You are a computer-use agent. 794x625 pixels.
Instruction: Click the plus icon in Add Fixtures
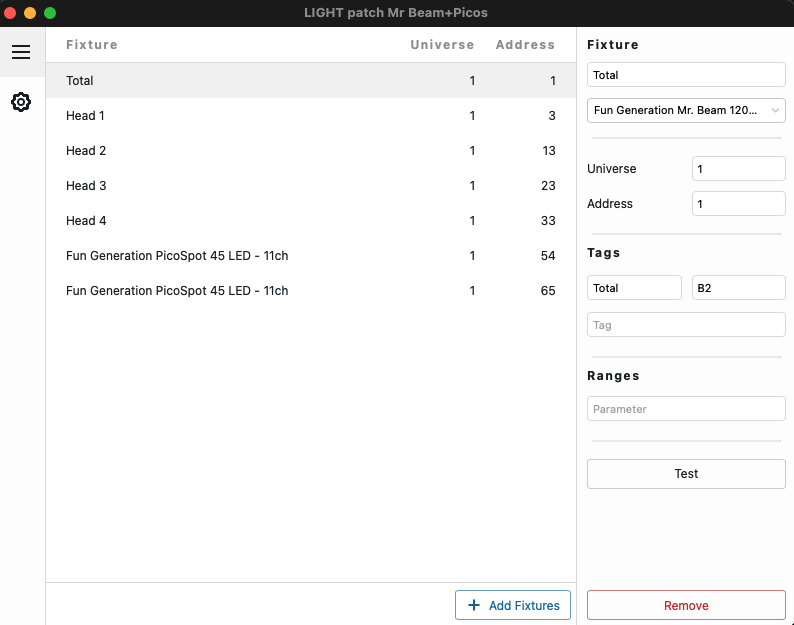pos(473,605)
